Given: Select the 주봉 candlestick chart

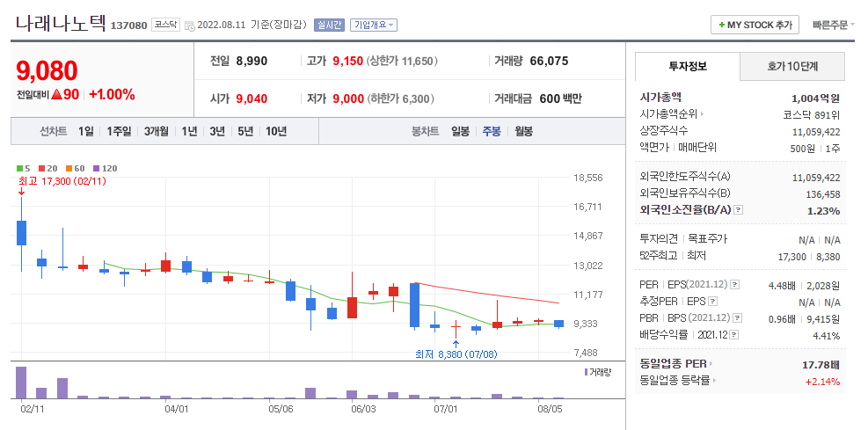Looking at the screenshot, I should [x=492, y=132].
